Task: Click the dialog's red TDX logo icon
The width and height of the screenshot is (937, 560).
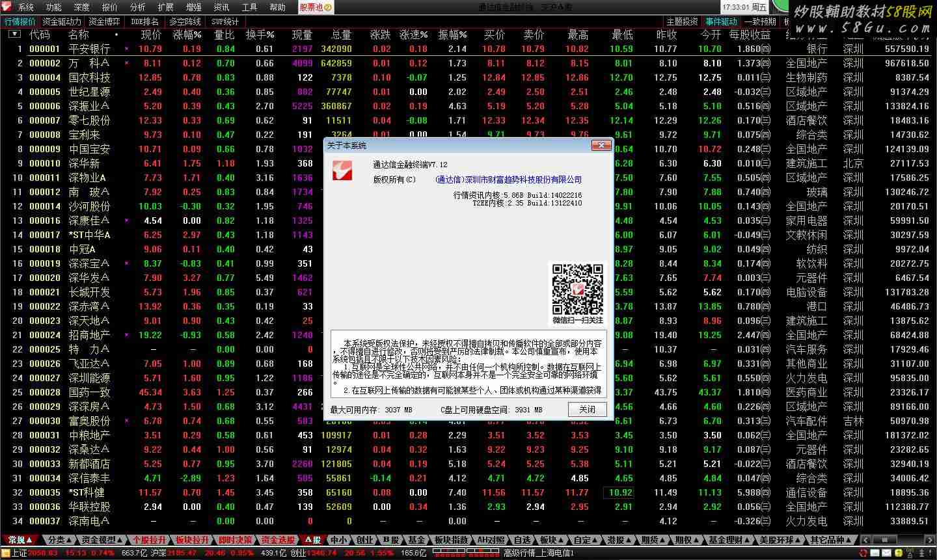Action: 342,170
